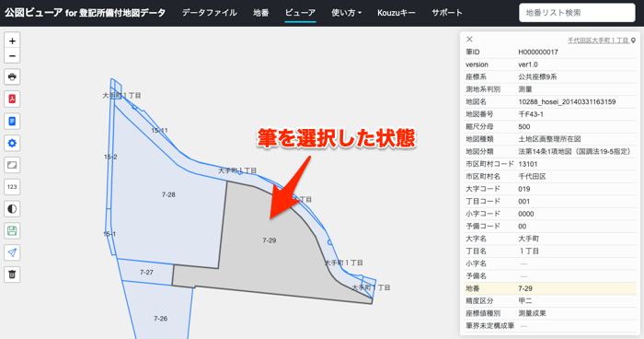Click the location pin icon in panel
Image resolution: width=644 pixels, height=339 pixels.
pos(633,41)
